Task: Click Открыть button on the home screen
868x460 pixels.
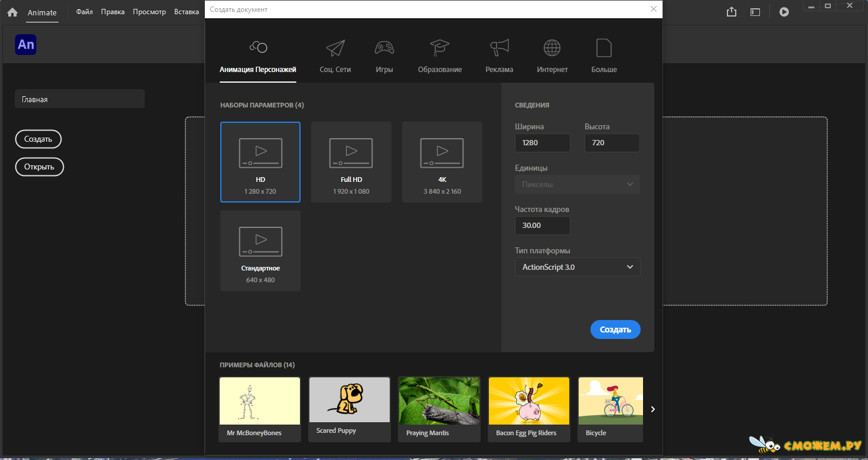Action: [39, 167]
